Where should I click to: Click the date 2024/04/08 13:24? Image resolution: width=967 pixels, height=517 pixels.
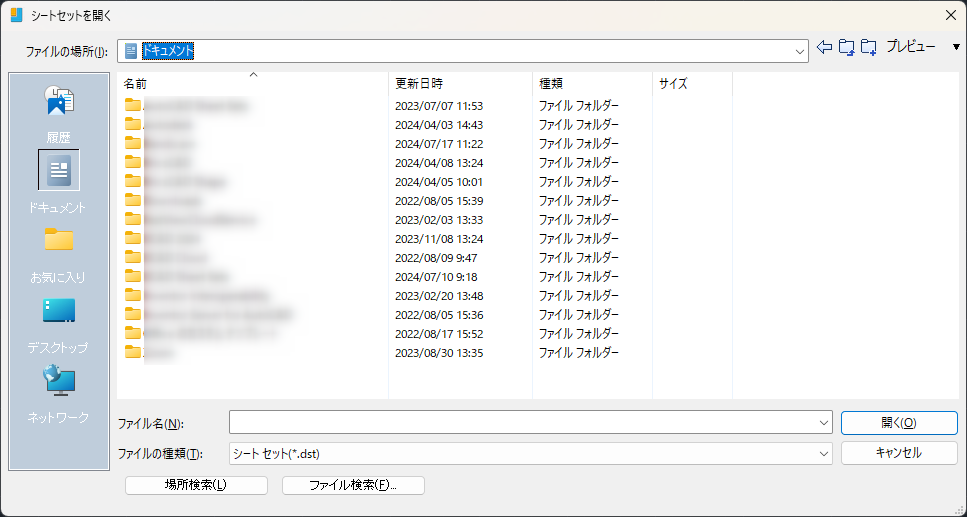[x=439, y=163]
